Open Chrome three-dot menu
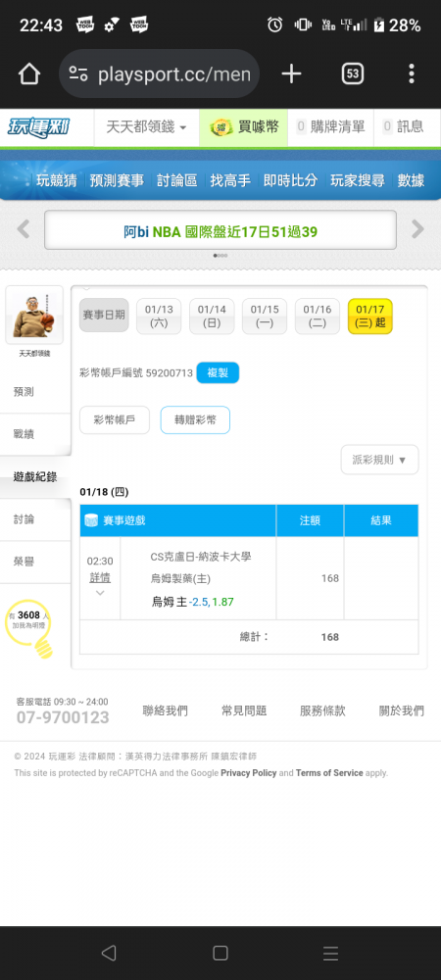This screenshot has height=980, width=441. click(x=411, y=73)
